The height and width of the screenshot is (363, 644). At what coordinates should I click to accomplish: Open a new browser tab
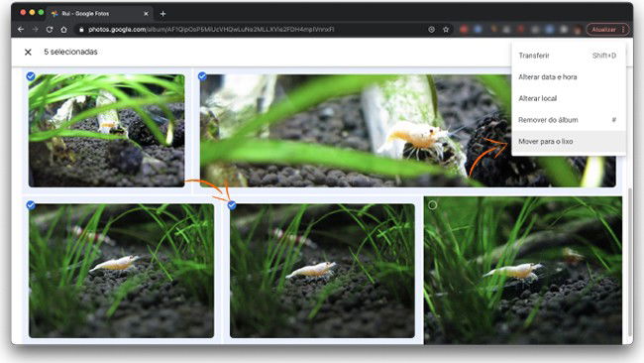[x=163, y=14]
